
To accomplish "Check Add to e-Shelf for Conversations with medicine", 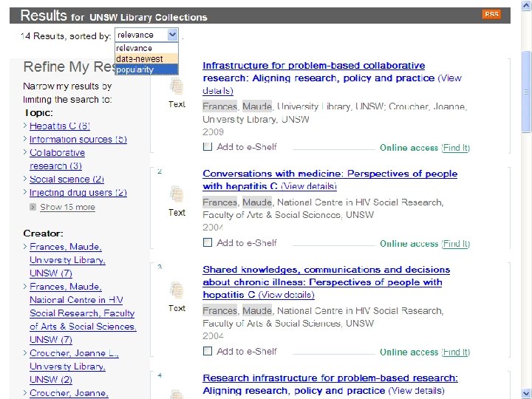I will [x=208, y=242].
